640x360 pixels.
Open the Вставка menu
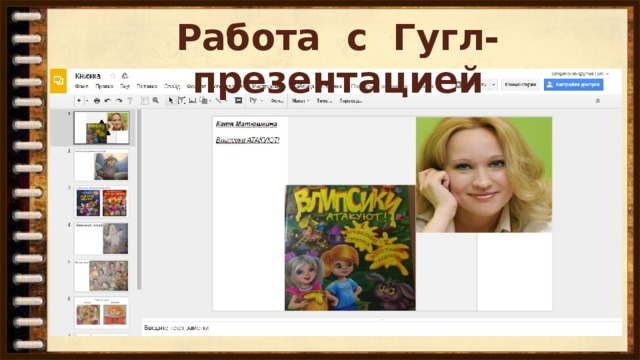click(147, 86)
